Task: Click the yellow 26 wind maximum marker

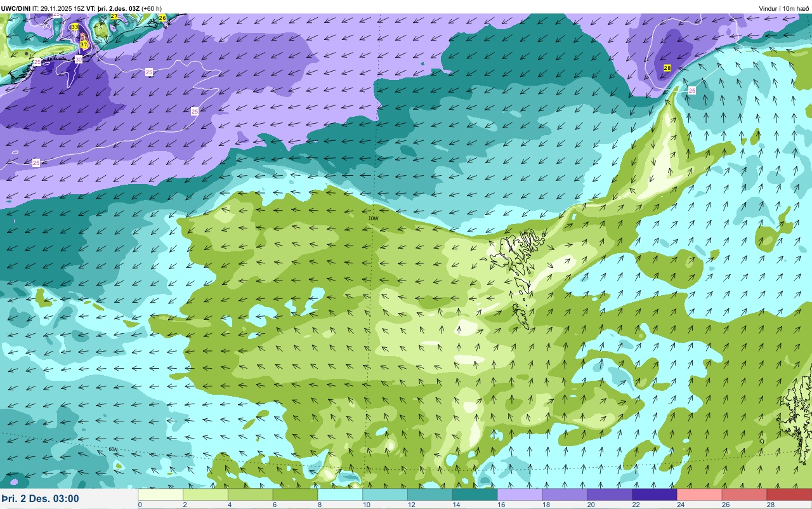Action: click(x=162, y=18)
